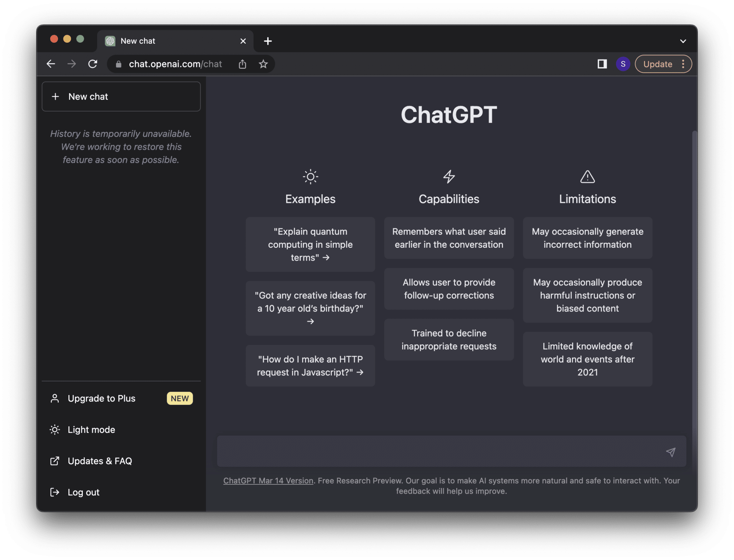The width and height of the screenshot is (734, 560).
Task: Click the Examples heading
Action: (310, 199)
